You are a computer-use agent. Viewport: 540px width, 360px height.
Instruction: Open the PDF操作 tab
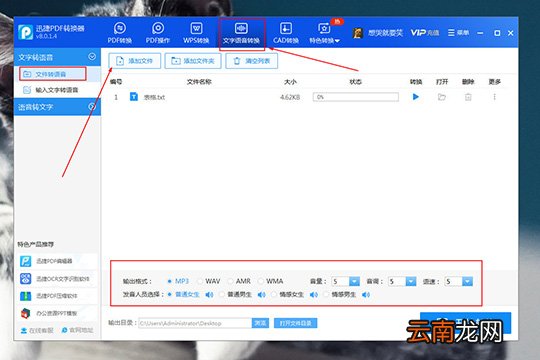[158, 33]
